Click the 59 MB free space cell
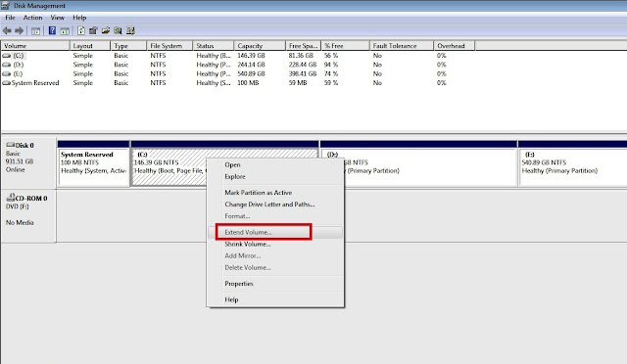 click(x=298, y=83)
